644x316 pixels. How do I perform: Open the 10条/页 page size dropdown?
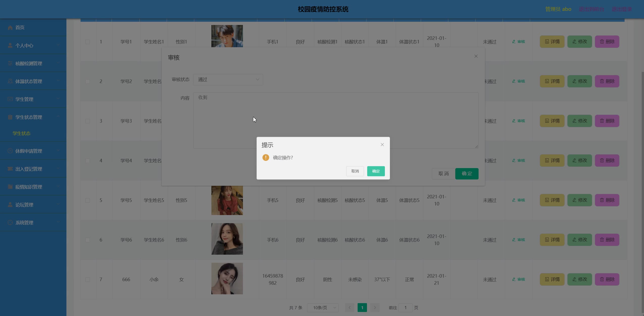point(323,308)
